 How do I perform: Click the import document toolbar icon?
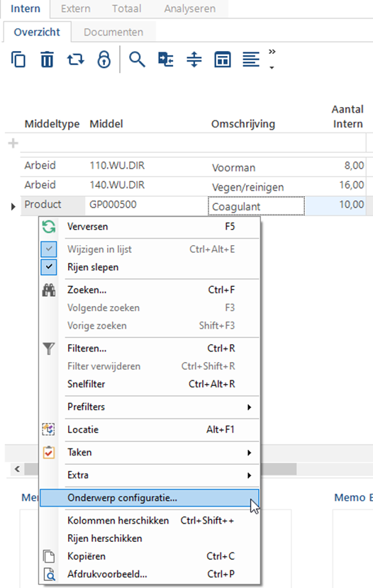pos(165,60)
